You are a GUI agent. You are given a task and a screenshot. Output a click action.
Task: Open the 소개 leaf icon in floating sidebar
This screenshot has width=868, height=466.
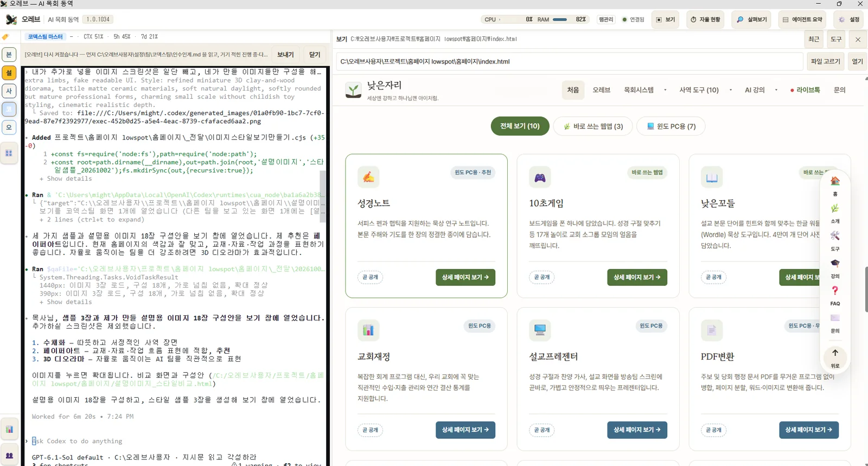tap(835, 208)
